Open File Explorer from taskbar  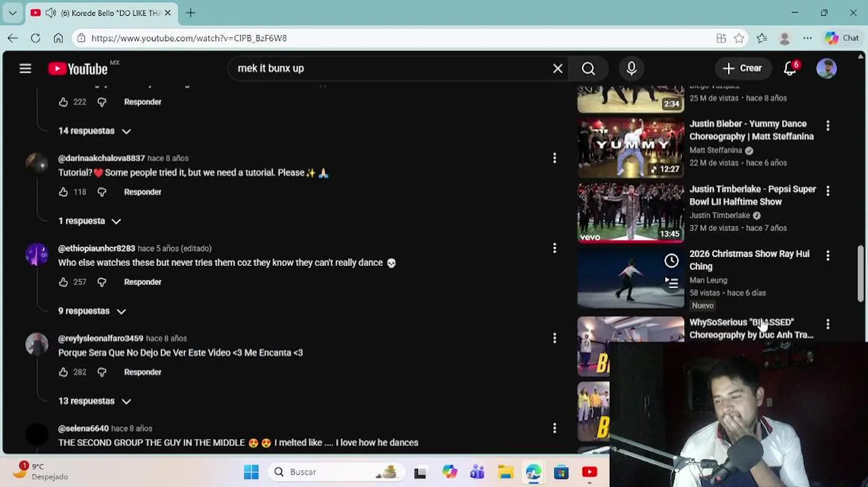(x=505, y=472)
